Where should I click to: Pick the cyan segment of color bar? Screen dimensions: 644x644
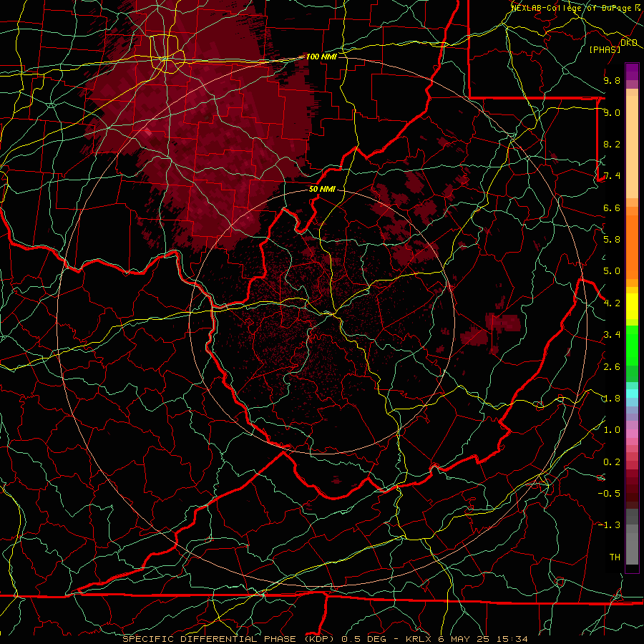pos(632,394)
